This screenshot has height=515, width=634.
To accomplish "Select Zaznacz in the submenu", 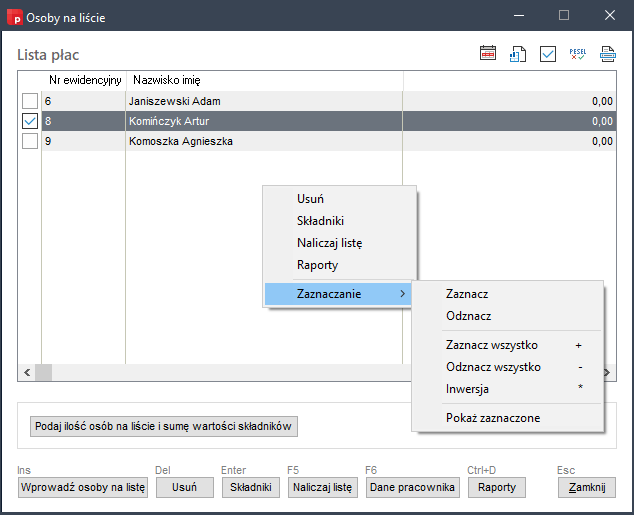I will point(508,294).
